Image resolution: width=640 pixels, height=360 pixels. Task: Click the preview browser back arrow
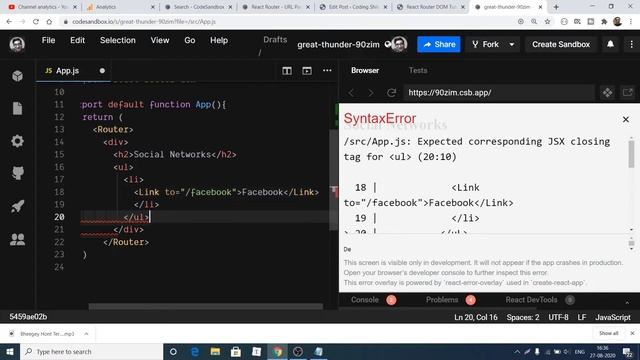coord(351,93)
